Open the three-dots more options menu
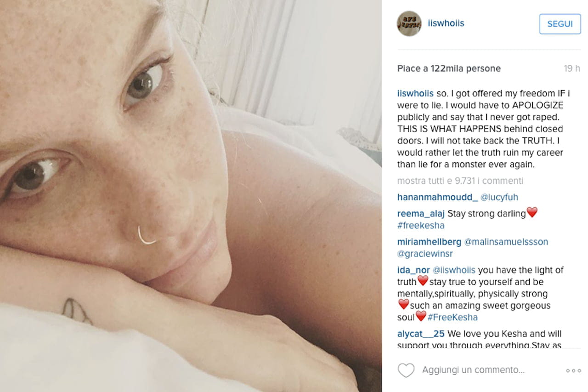 pyautogui.click(x=573, y=370)
